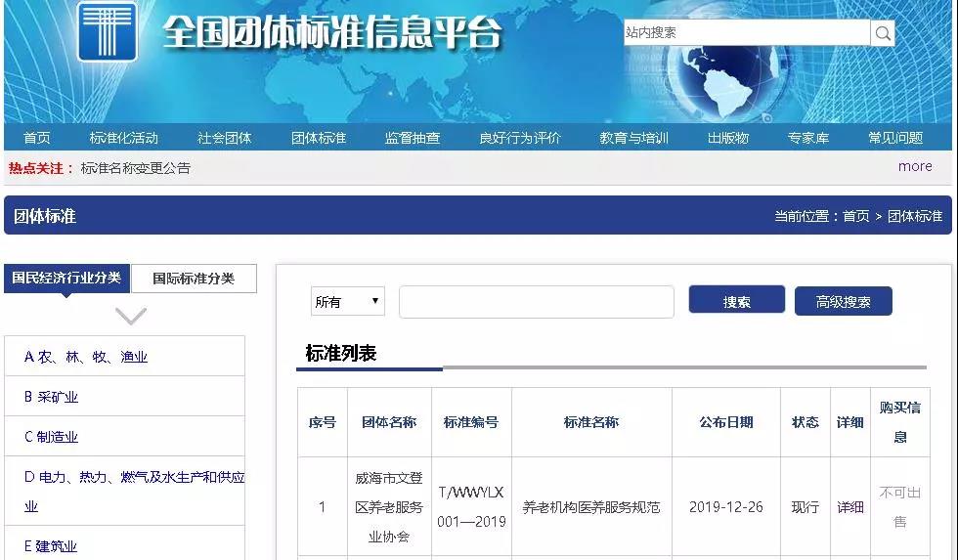Open 良好行为评价 navigation item
The image size is (958, 560).
coord(519,138)
